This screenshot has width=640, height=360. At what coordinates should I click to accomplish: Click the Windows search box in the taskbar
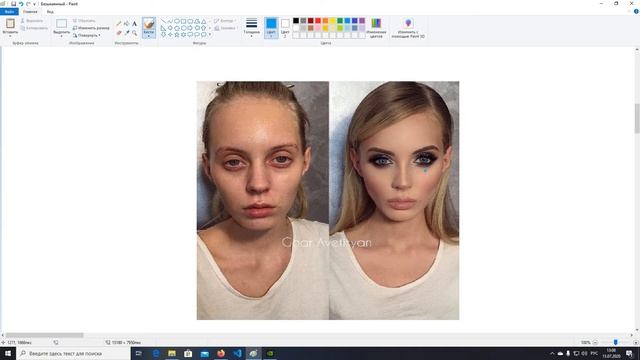tap(73, 353)
